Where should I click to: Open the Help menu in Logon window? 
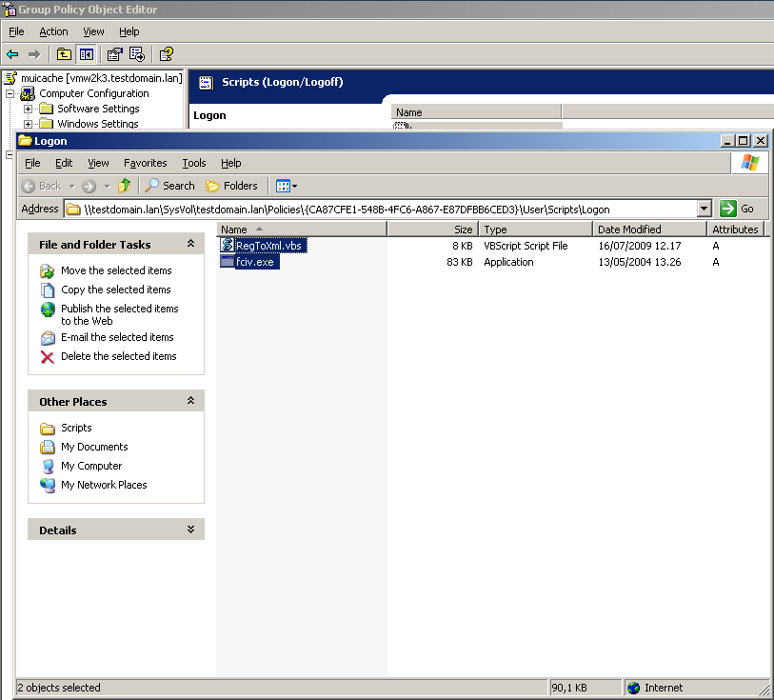coord(231,163)
